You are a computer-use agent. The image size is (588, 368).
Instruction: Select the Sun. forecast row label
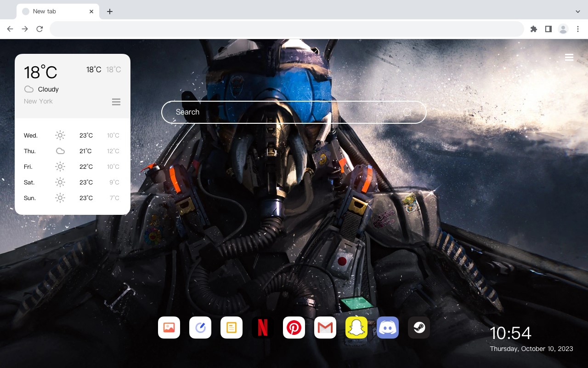[30, 198]
